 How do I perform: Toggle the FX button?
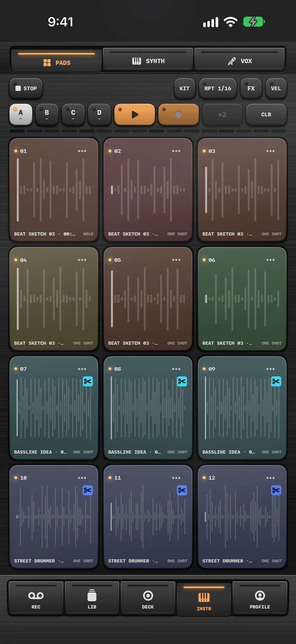(251, 88)
